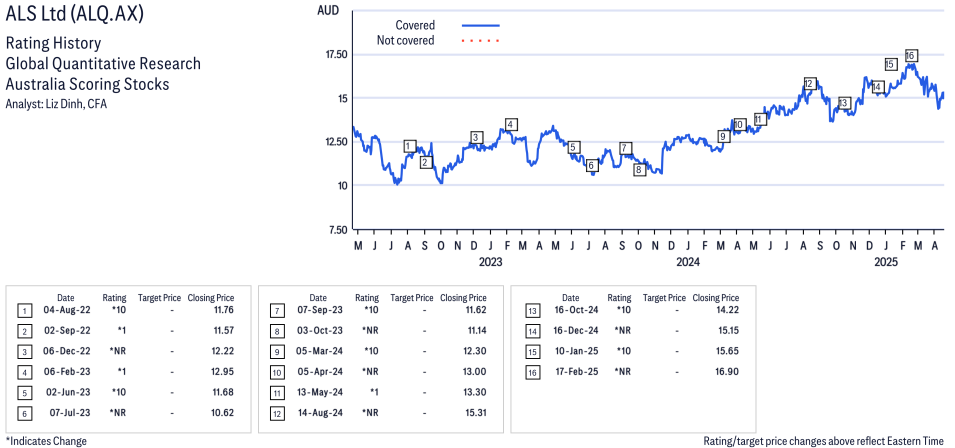955x448 pixels.
Task: Click the 2024 year label
Action: coord(688,262)
